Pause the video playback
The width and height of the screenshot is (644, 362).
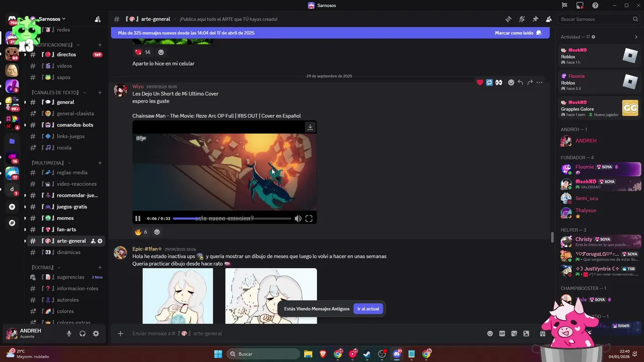coord(138,219)
